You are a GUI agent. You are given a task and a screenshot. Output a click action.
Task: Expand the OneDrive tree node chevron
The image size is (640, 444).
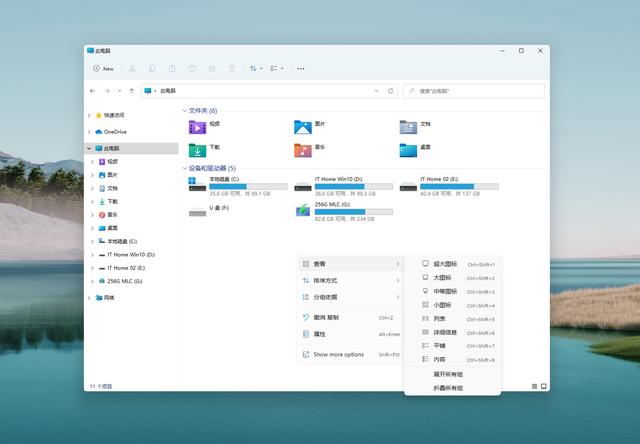[x=91, y=131]
